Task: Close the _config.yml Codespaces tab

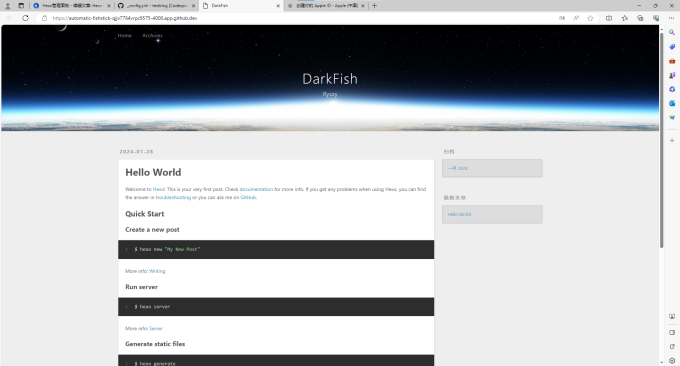Action: pos(193,6)
